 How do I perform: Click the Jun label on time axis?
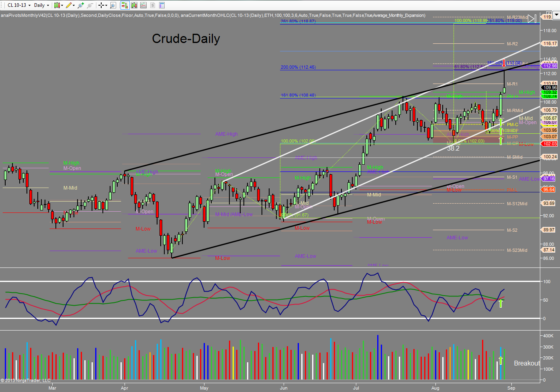pyautogui.click(x=284, y=388)
